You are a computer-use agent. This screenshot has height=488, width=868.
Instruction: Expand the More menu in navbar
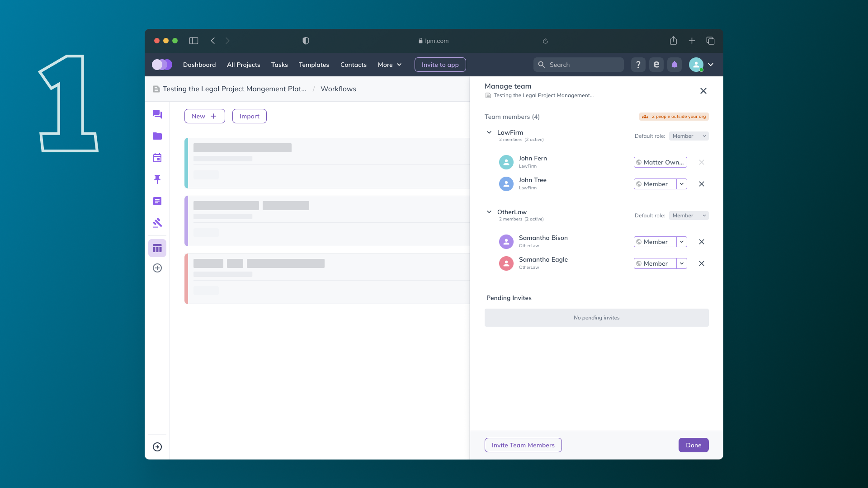pos(390,65)
